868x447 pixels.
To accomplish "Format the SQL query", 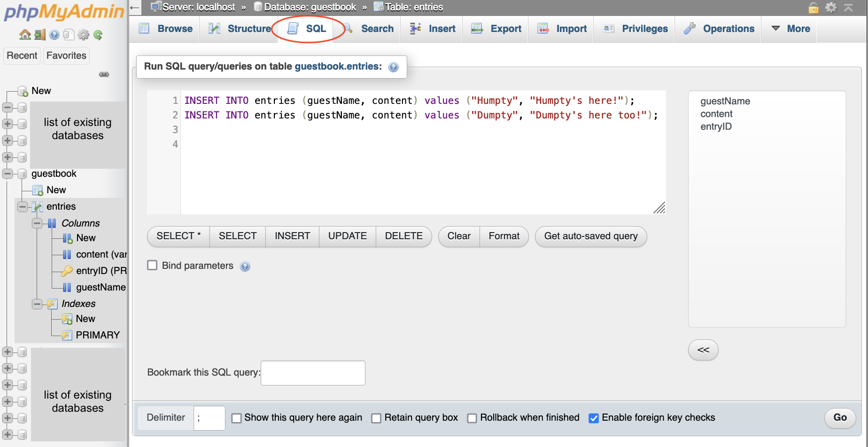I will pos(504,236).
